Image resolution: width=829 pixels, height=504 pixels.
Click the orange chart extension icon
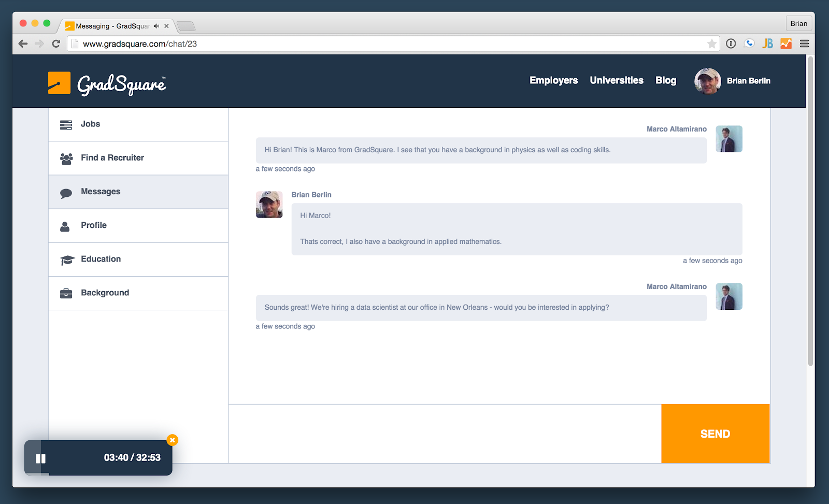click(786, 44)
